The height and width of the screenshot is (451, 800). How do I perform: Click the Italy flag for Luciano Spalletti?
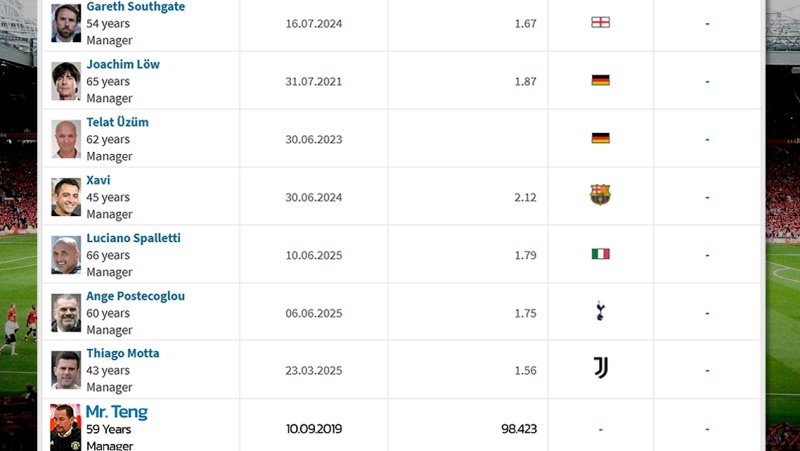click(601, 254)
